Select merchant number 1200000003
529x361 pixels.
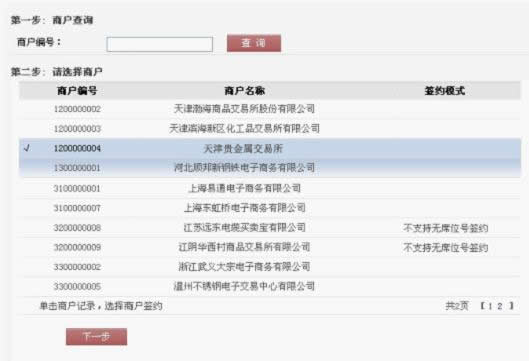(77, 129)
